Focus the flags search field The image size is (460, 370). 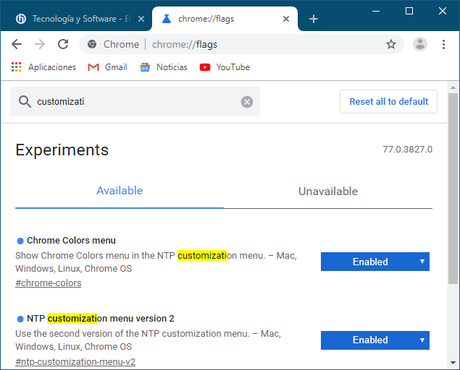[135, 102]
